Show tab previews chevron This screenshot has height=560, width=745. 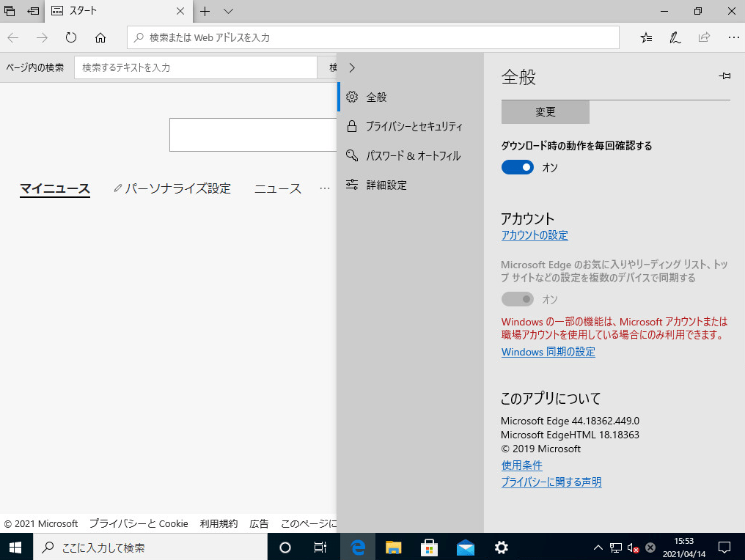click(x=229, y=11)
